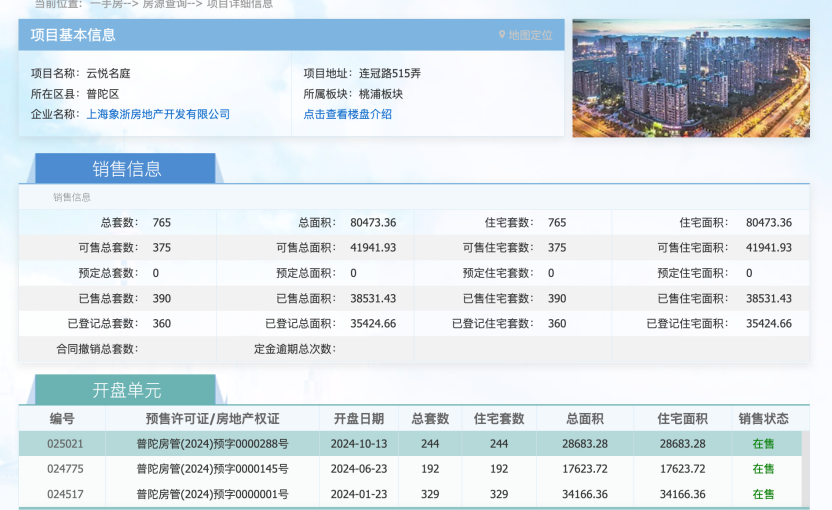The width and height of the screenshot is (832, 510).
Task: Click the 项目基本信息 panel header
Action: click(x=73, y=35)
